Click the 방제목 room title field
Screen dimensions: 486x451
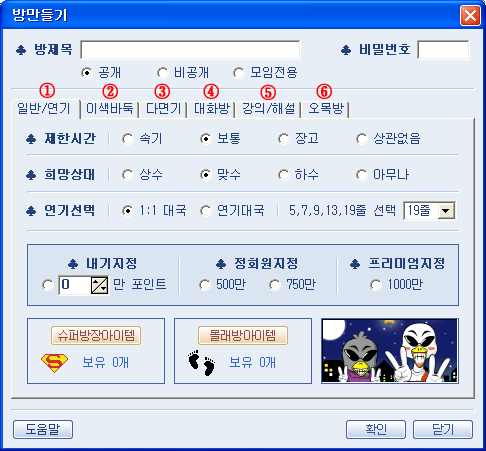click(x=190, y=50)
